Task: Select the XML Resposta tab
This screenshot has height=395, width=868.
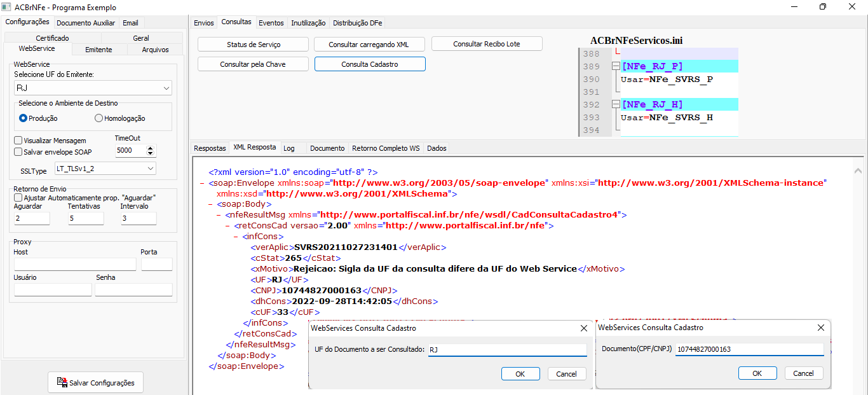Action: [x=255, y=147]
